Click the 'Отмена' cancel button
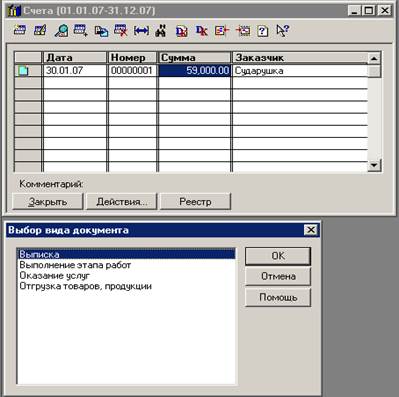The width and height of the screenshot is (399, 397). pos(278,276)
